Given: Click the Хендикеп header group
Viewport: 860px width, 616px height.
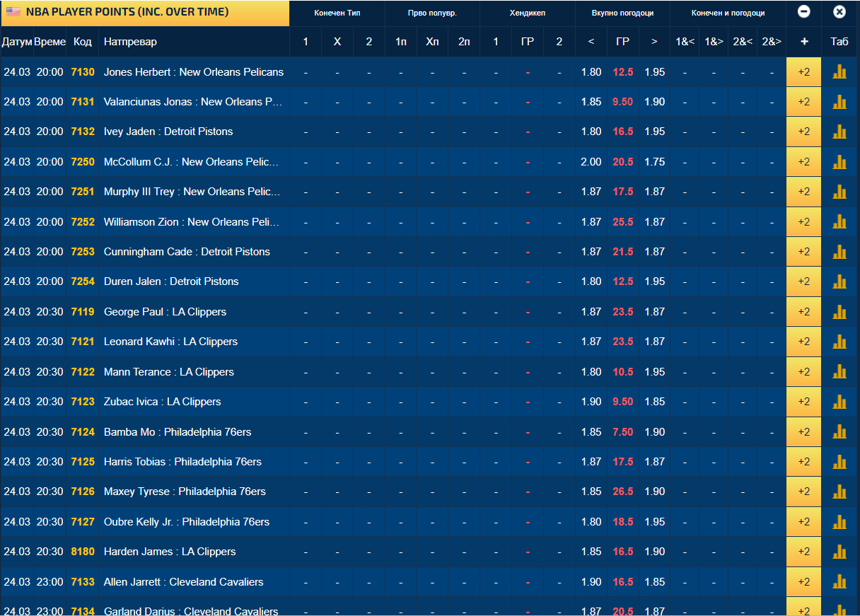Looking at the screenshot, I should point(528,13).
